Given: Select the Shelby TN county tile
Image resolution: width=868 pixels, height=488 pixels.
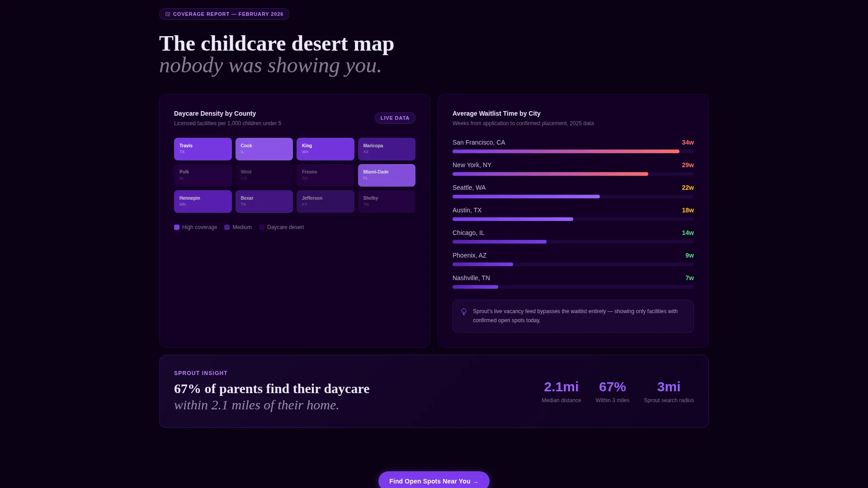Looking at the screenshot, I should tap(387, 202).
